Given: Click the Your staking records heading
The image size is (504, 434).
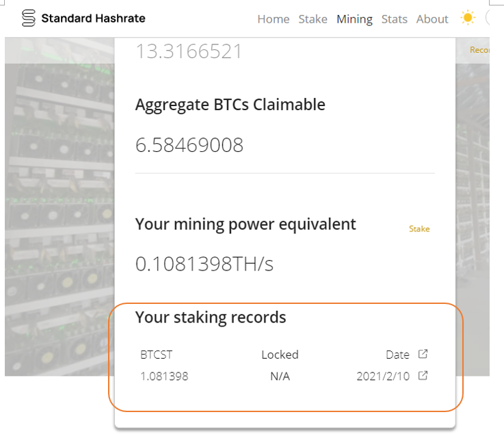Looking at the screenshot, I should [x=211, y=318].
